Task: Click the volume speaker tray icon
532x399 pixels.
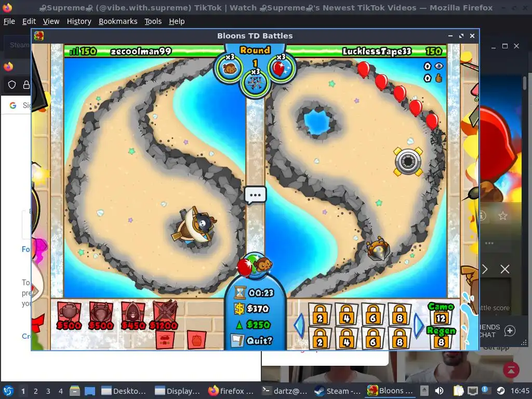Action: (x=438, y=391)
